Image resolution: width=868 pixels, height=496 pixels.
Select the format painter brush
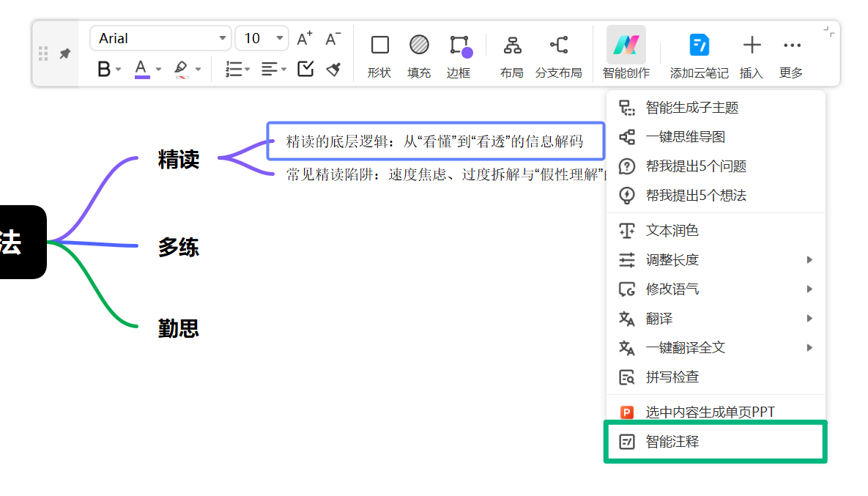tap(333, 69)
